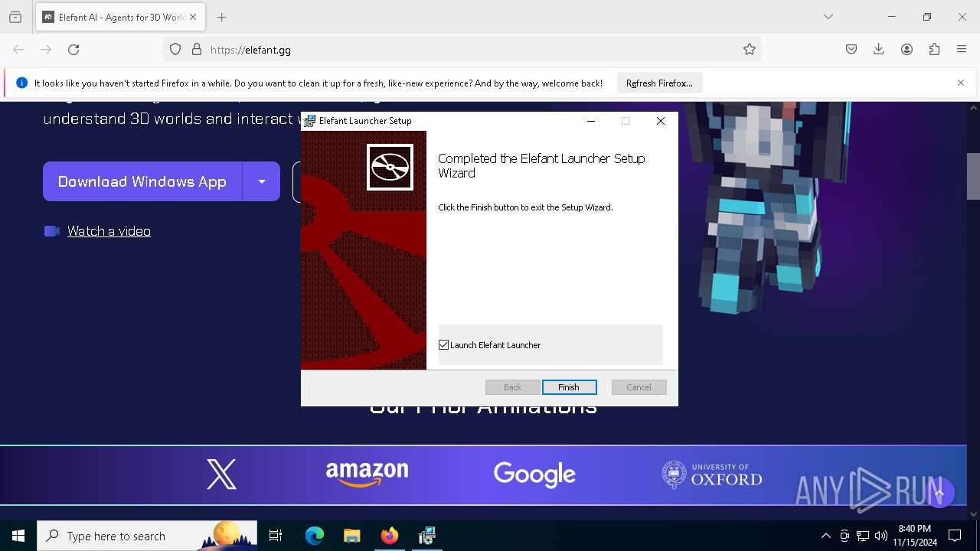The image size is (980, 551).
Task: Go back to the previous page
Action: [18, 50]
